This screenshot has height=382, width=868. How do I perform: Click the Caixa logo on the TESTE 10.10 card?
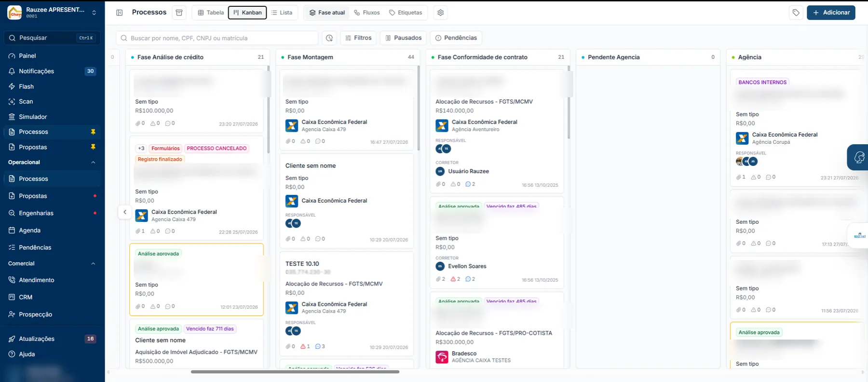click(x=292, y=307)
